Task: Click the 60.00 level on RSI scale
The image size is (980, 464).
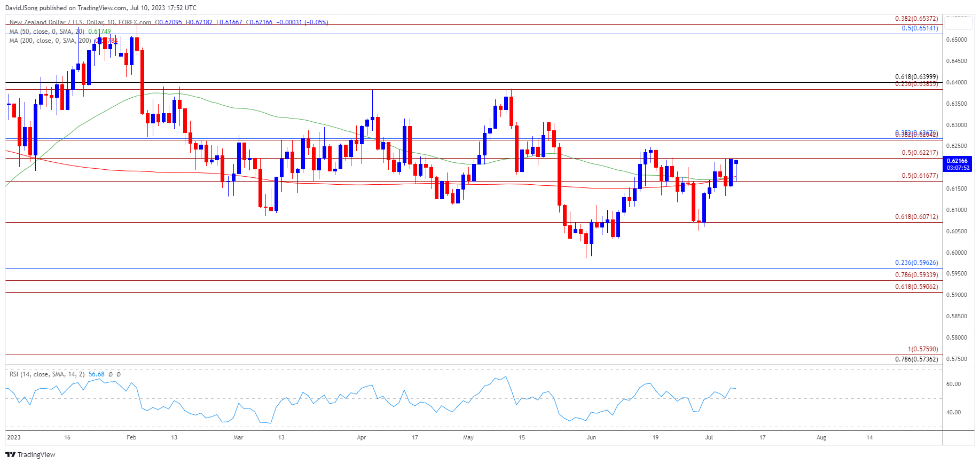Action: click(x=953, y=384)
